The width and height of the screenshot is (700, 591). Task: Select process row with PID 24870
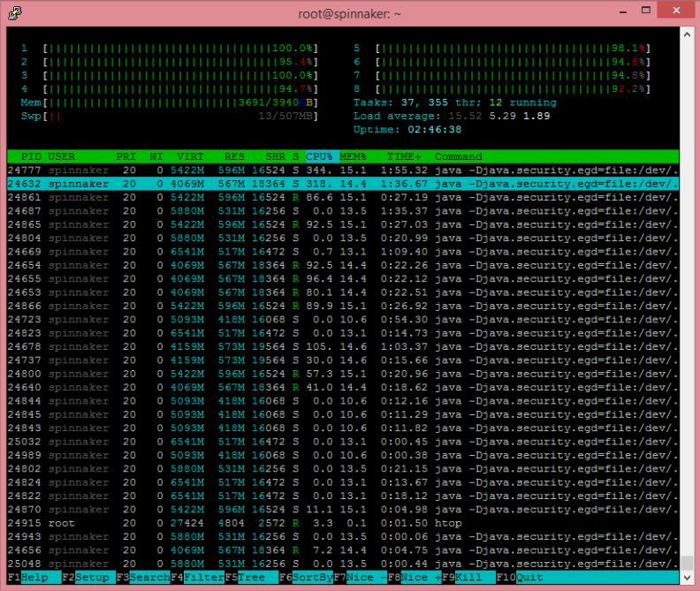point(343,510)
